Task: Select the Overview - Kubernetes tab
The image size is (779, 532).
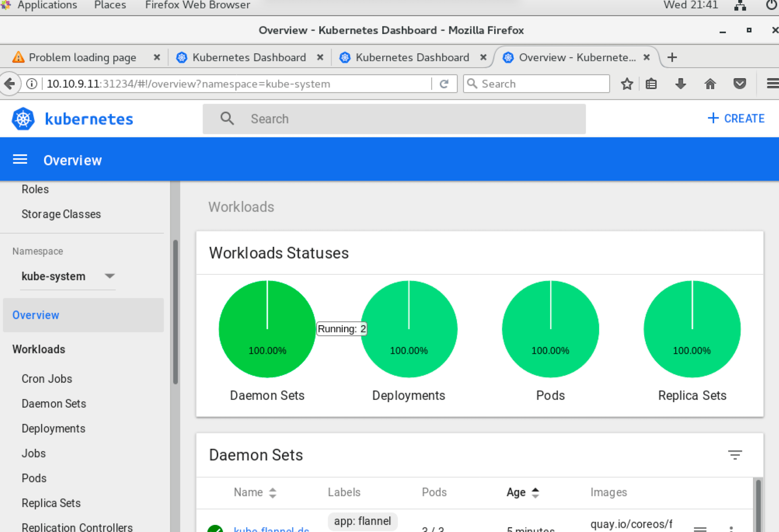Action: pyautogui.click(x=577, y=57)
